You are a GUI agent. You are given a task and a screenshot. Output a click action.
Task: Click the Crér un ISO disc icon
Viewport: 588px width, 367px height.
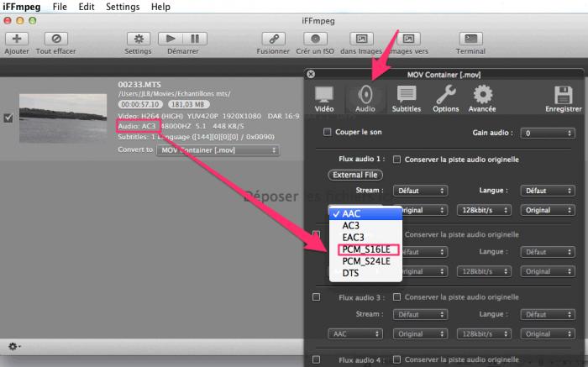pos(315,39)
